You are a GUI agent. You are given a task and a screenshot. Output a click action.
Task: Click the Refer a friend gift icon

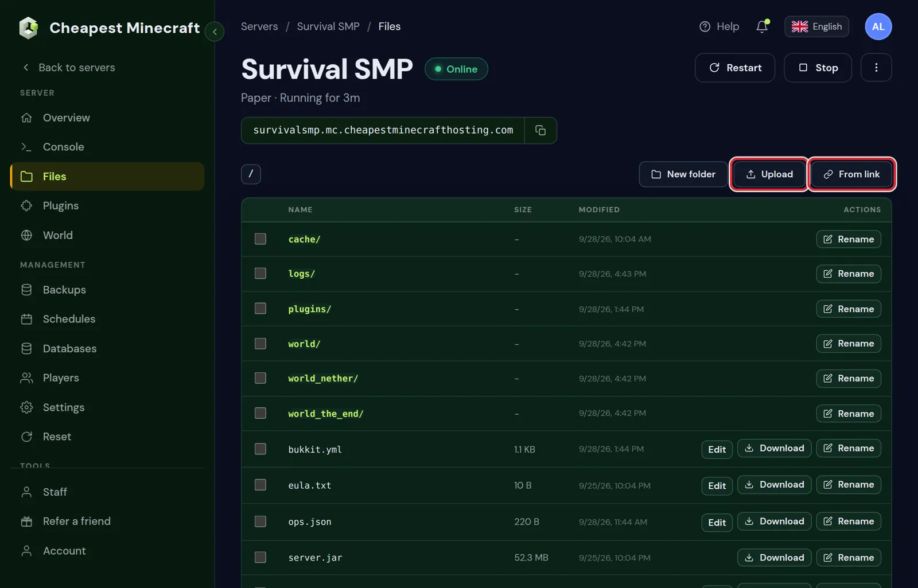coord(26,521)
